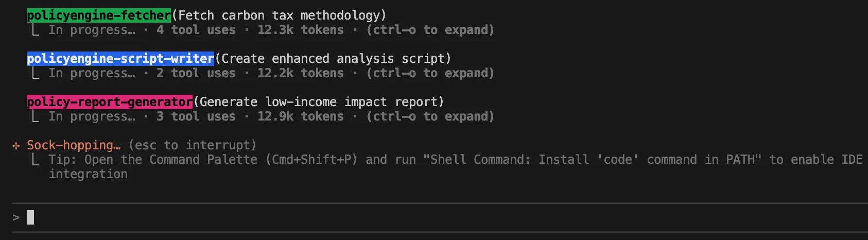Click the branch marker before the Tip line
868x240 pixels.
click(35, 160)
